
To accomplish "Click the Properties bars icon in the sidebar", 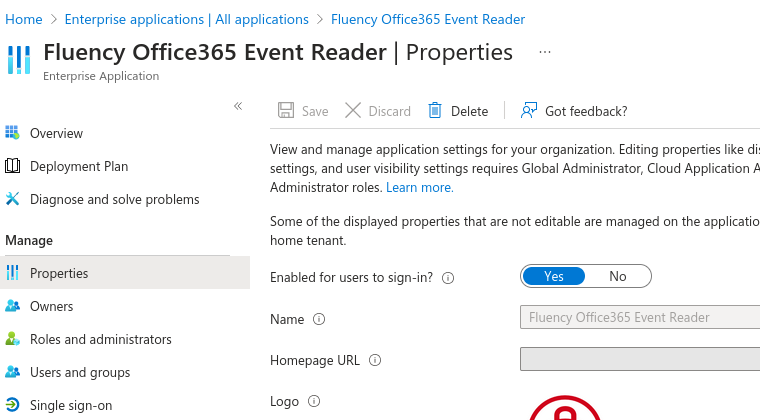I will point(12,273).
